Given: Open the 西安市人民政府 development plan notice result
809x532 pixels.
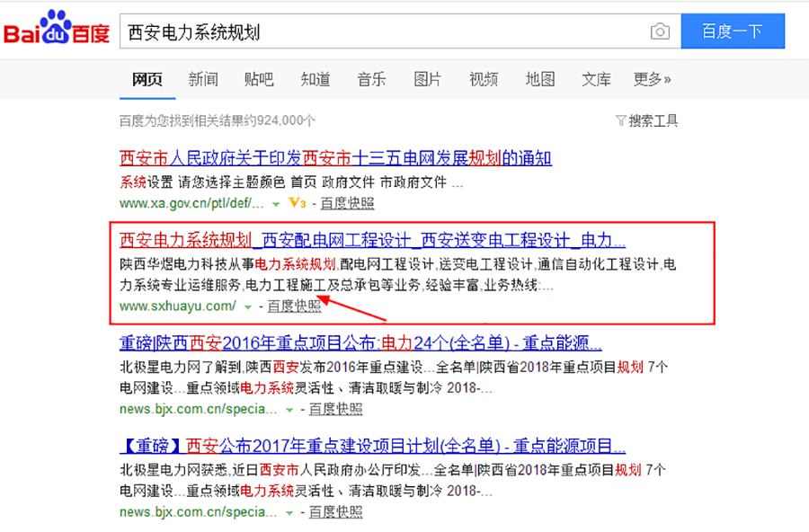Looking at the screenshot, I should point(334,157).
